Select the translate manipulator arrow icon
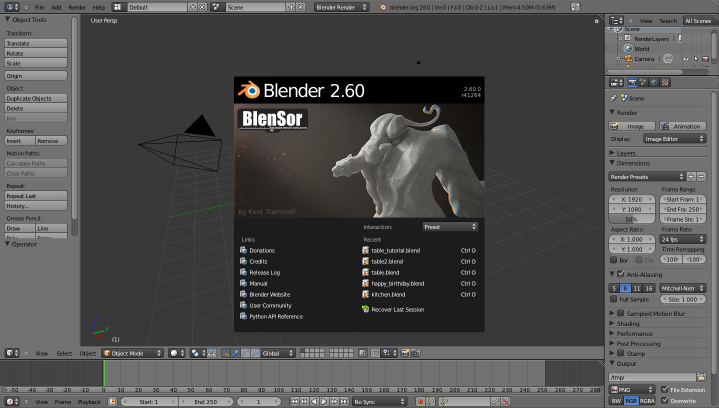The image size is (719, 408). pyautogui.click(x=236, y=353)
